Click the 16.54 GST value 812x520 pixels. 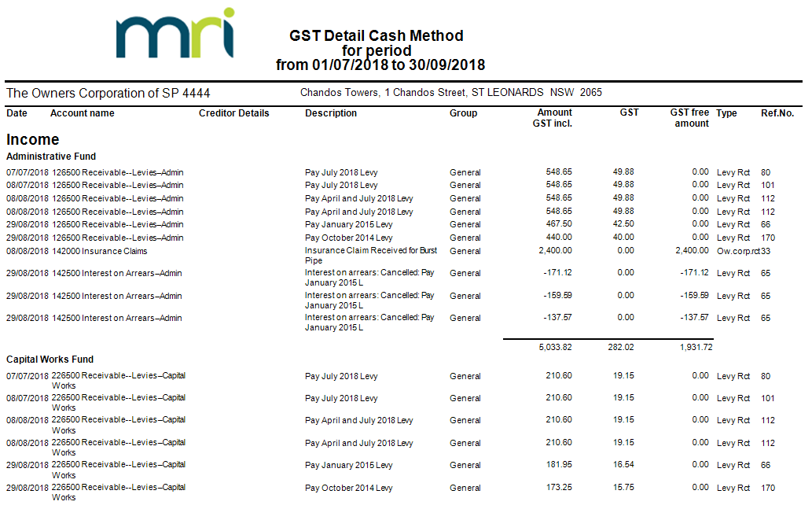[x=623, y=464]
